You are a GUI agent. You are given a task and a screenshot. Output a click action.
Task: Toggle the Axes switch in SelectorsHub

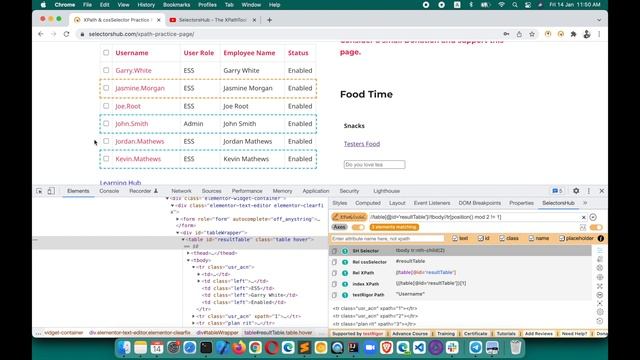(x=358, y=227)
